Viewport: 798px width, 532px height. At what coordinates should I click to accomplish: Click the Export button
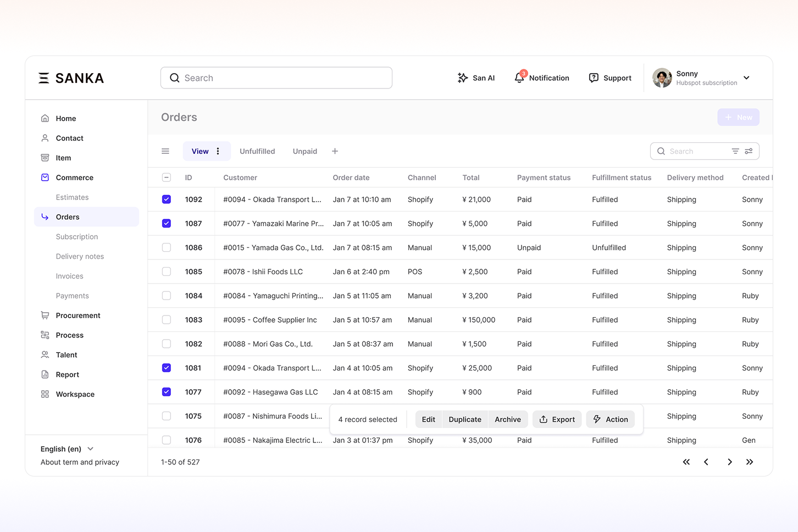[557, 419]
